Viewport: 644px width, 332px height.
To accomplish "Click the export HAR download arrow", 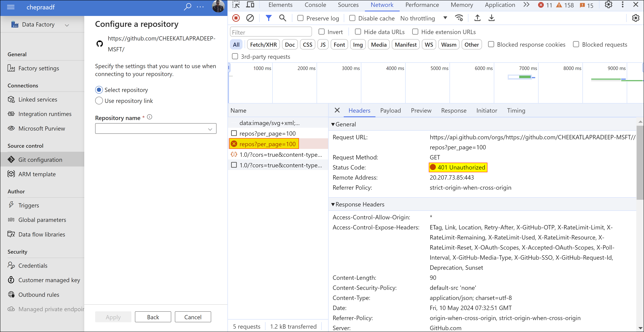I will coord(491,18).
